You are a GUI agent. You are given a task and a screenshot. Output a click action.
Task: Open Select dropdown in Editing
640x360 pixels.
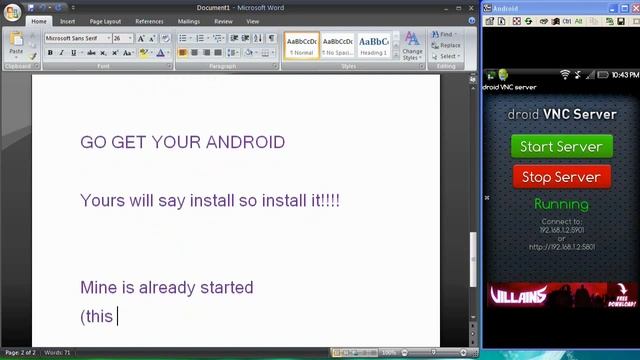tap(446, 56)
